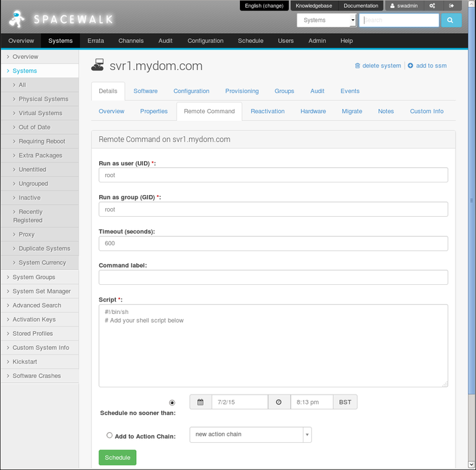Switch to the Provisioning tab
476x470 pixels.
242,91
